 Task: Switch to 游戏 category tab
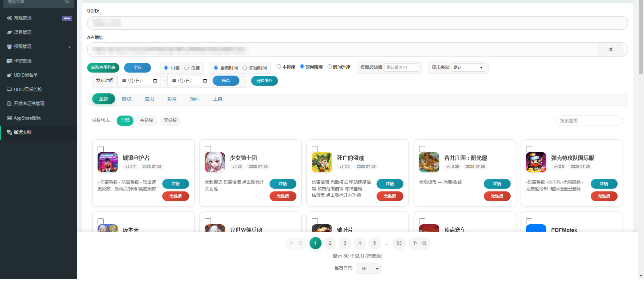tap(126, 99)
